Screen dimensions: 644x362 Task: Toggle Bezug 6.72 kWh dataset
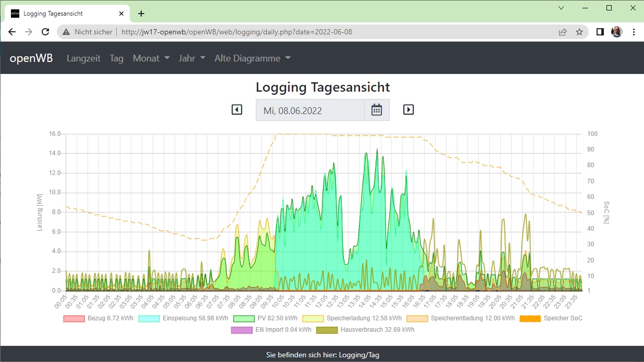click(x=98, y=318)
